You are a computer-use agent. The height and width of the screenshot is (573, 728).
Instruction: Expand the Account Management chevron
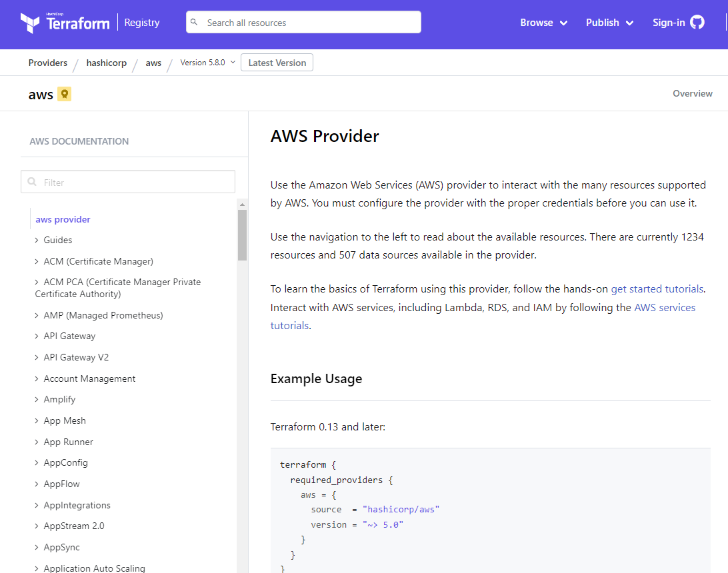click(37, 378)
